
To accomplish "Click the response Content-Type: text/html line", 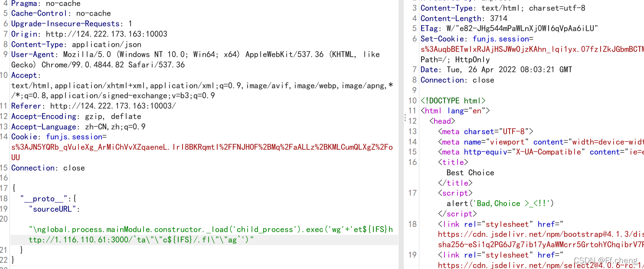I will (x=503, y=8).
